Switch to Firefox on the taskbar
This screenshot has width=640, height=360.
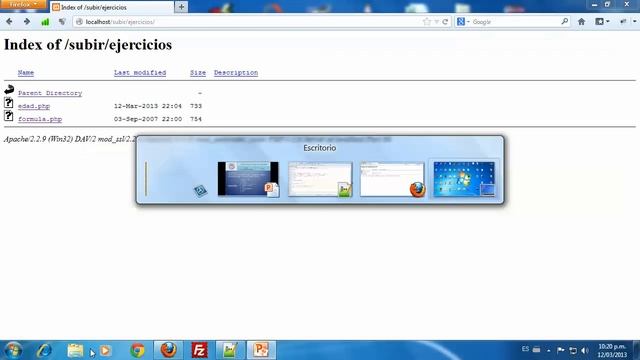point(169,350)
